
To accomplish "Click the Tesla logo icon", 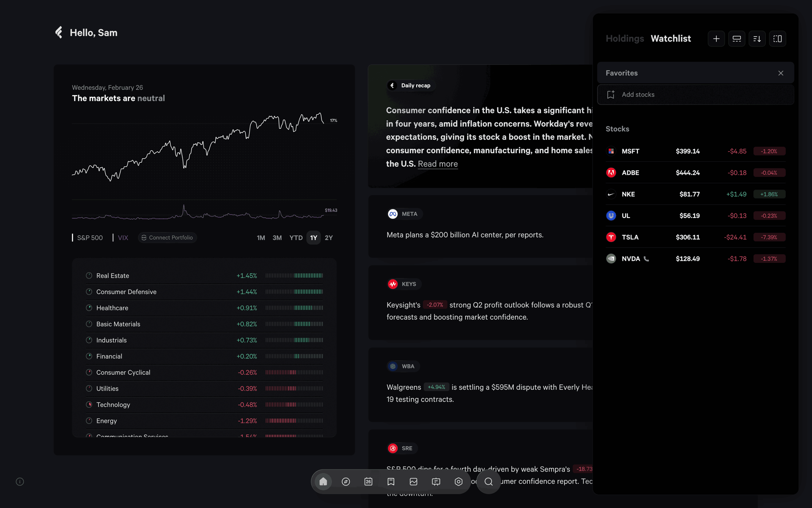I will (x=611, y=237).
